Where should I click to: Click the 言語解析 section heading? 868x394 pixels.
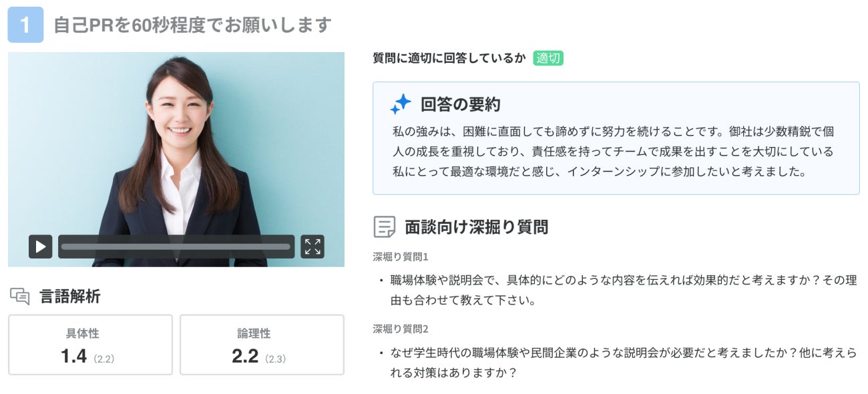(x=70, y=297)
